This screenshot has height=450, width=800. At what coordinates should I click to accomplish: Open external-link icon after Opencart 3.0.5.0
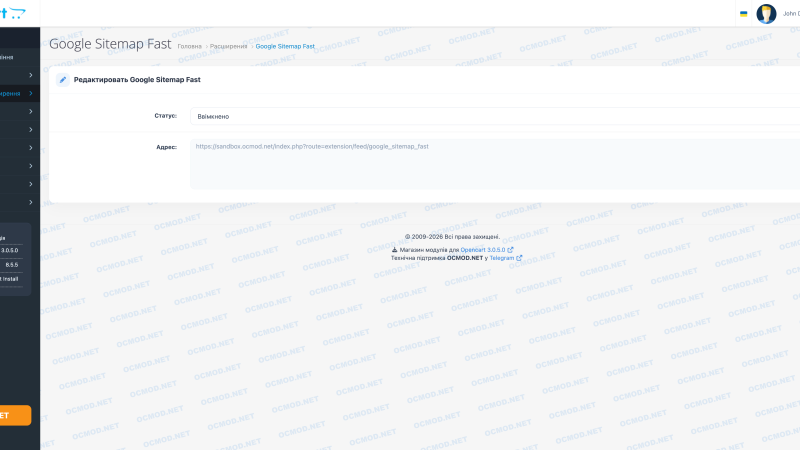tap(510, 250)
